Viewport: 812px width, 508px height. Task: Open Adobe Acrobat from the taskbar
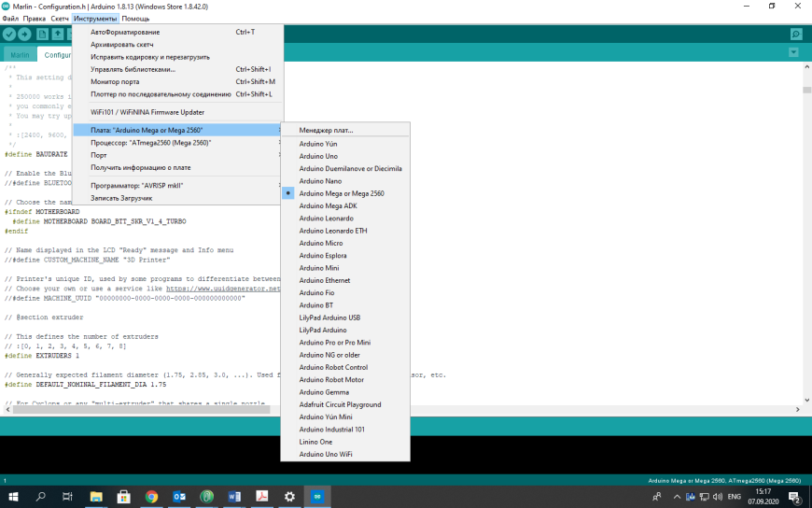point(262,497)
